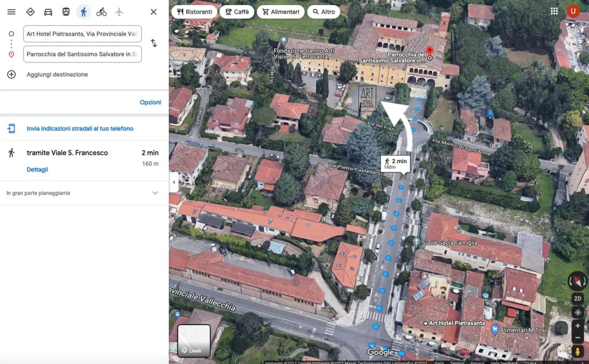
Task: Center map on your location
Action: tap(578, 312)
